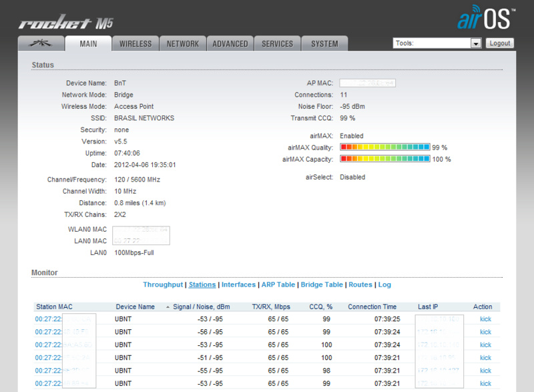Select the signal cell '-51 / -95'
Viewport: 534px width, 392px height.
(x=210, y=358)
